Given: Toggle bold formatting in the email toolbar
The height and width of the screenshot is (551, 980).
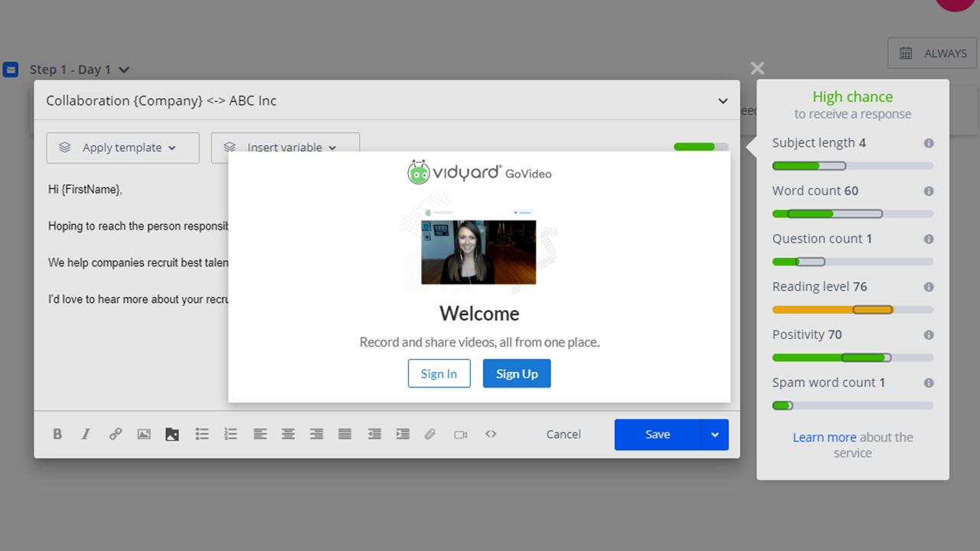Looking at the screenshot, I should [x=57, y=434].
